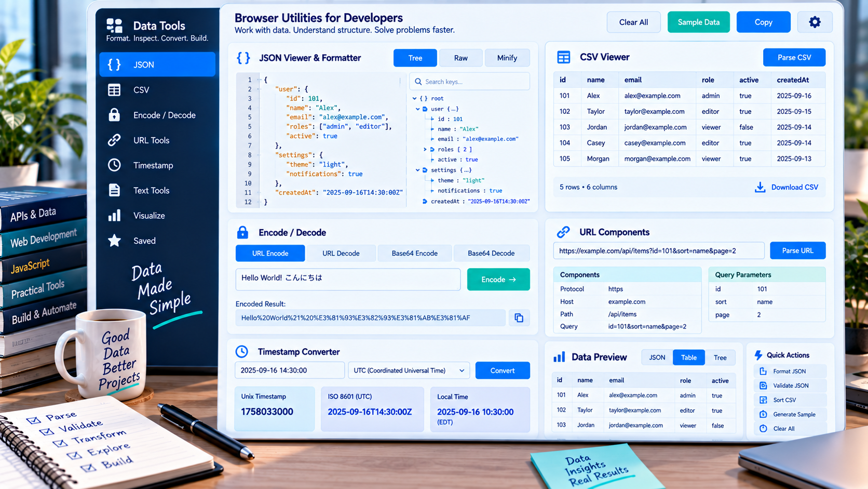The height and width of the screenshot is (489, 868).
Task: Select the URL Decode tab
Action: click(x=341, y=253)
